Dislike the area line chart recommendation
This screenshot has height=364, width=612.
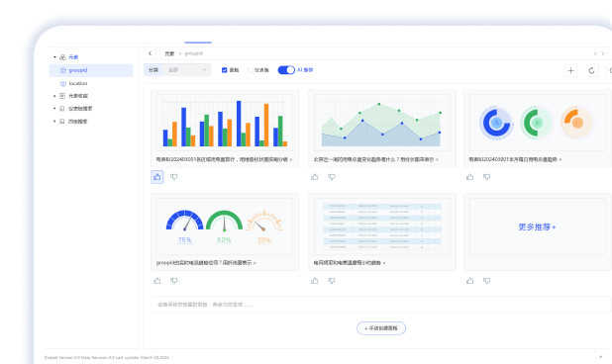[332, 177]
